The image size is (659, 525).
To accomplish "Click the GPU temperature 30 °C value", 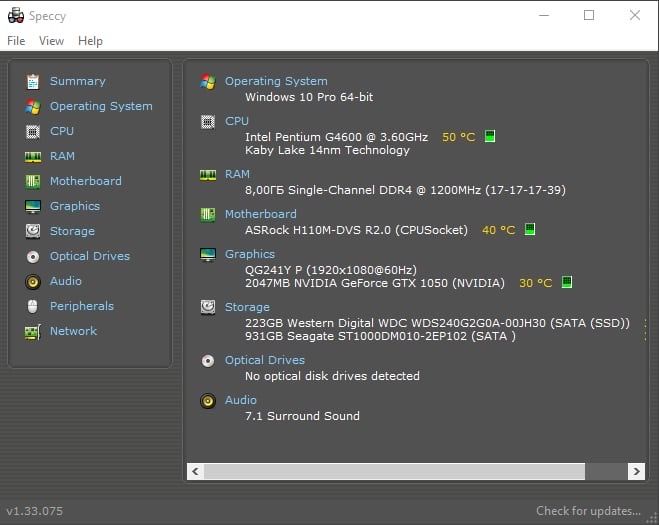I will point(535,283).
